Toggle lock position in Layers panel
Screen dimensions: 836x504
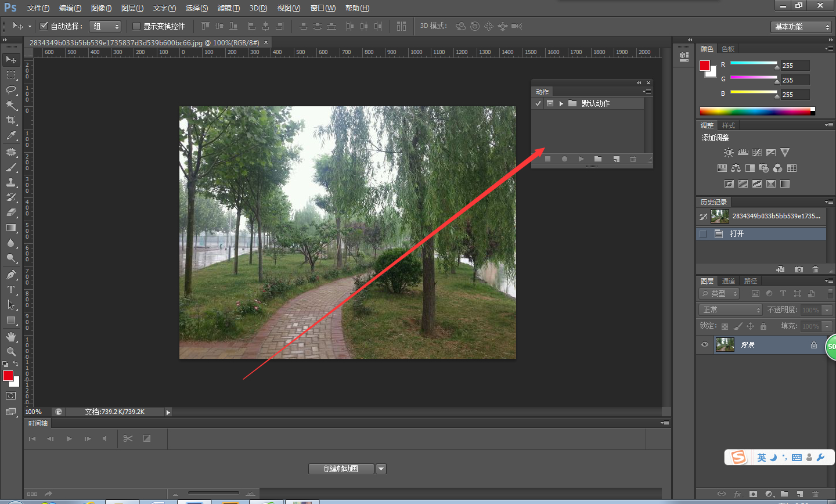[750, 326]
